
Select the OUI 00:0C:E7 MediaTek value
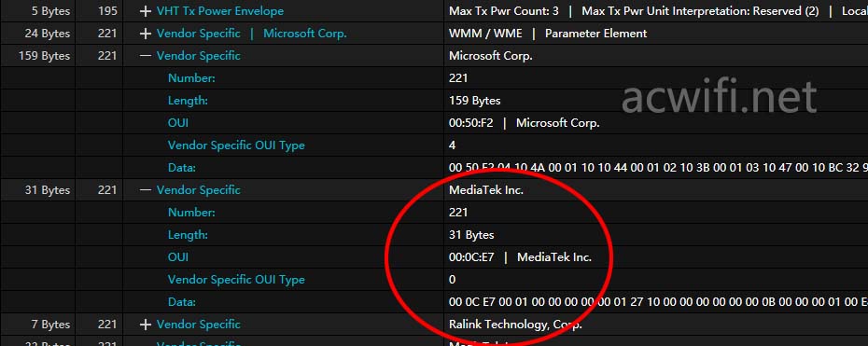[x=521, y=257]
